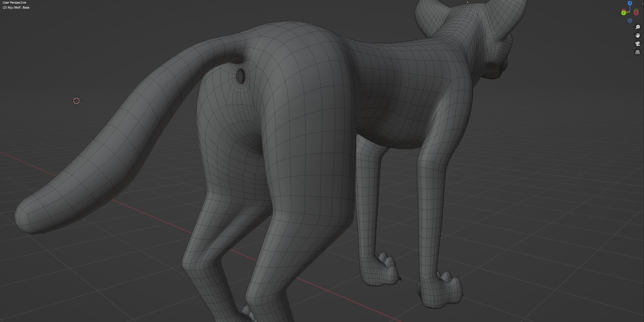
Task: Click the 'User Perspective' viewport label
Action: [x=14, y=2]
